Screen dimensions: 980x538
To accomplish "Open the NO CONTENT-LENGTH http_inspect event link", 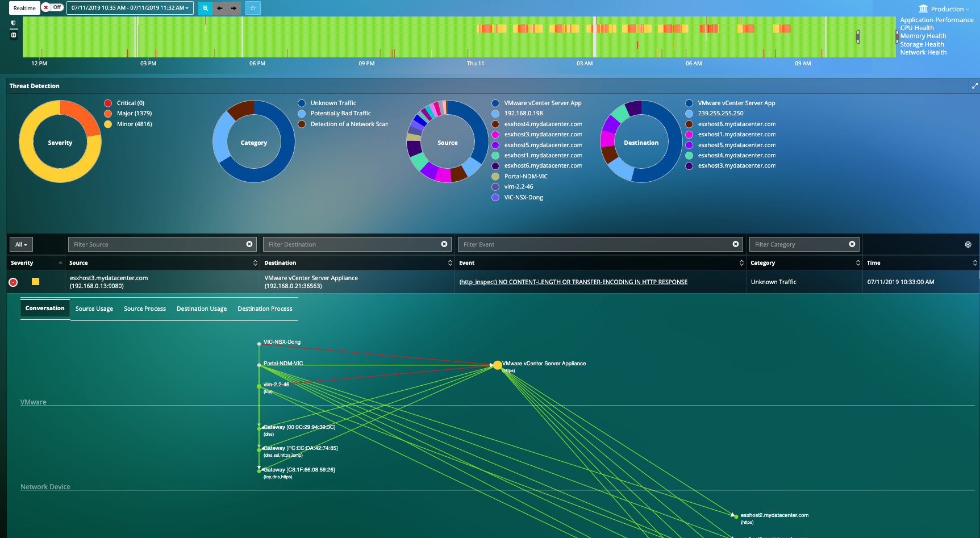I will pyautogui.click(x=573, y=282).
